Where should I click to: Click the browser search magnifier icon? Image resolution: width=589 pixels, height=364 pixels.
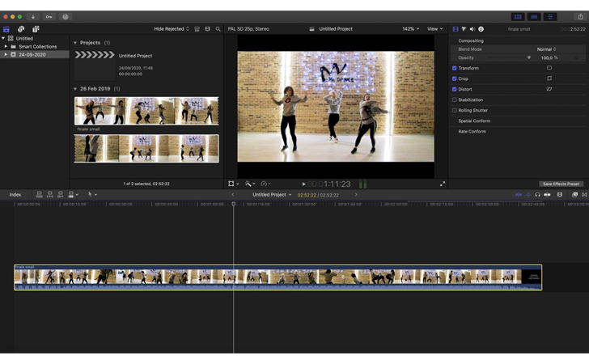pos(218,29)
